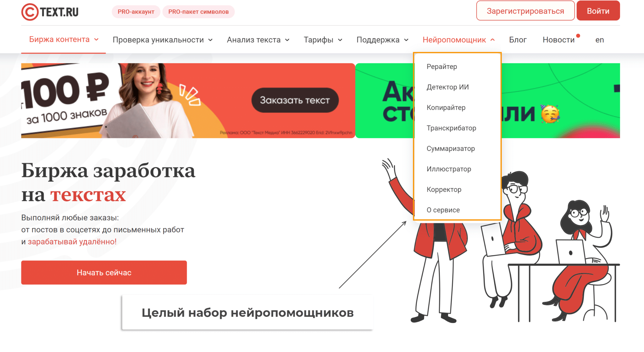Viewport: 644px width, 352px height.
Task: Click the Зарегистрироваться button
Action: tap(525, 11)
